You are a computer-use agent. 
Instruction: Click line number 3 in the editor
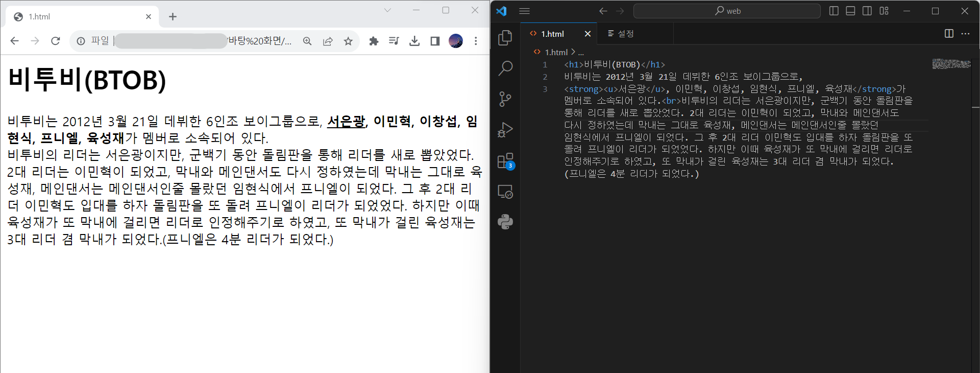[x=545, y=89]
